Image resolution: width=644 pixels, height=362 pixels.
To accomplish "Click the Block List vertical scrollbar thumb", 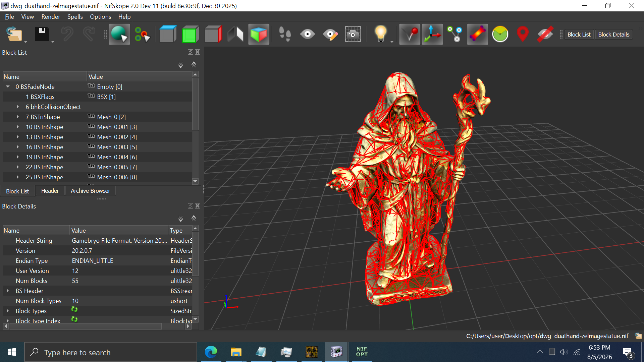I will (x=195, y=104).
